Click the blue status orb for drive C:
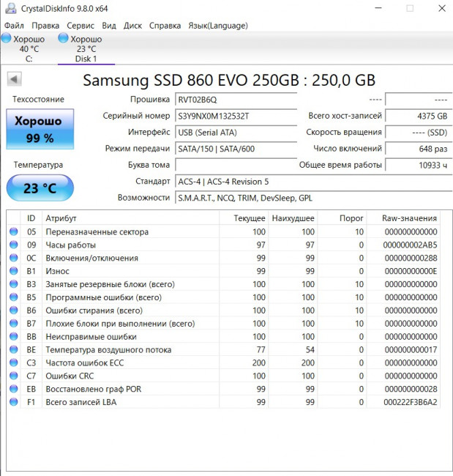Screen dimensions: 453x476 point(6,38)
